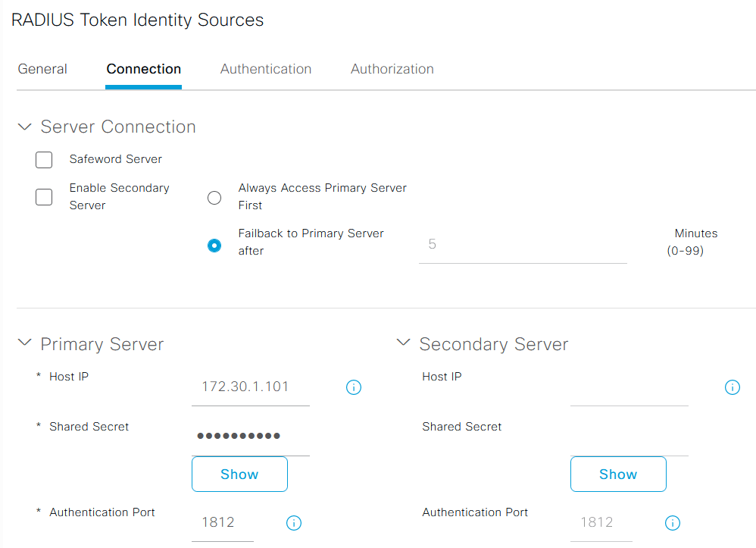Viewport: 756px width, 548px height.
Task: Click info icon next to Secondary Host IP
Action: pyautogui.click(x=733, y=387)
